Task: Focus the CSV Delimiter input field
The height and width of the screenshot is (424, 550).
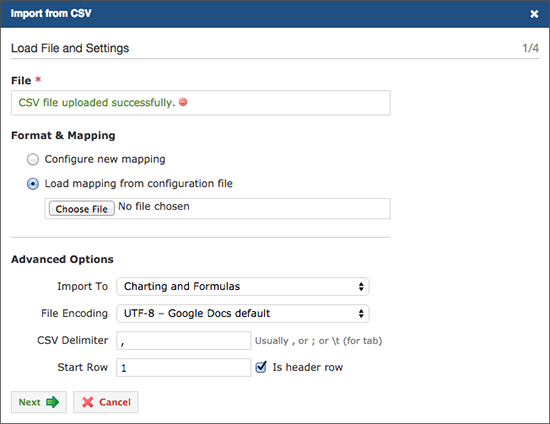Action: click(184, 341)
